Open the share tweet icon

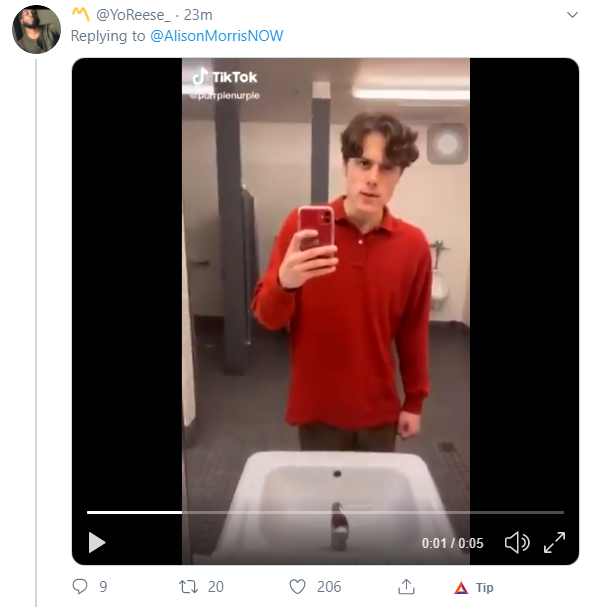(406, 586)
